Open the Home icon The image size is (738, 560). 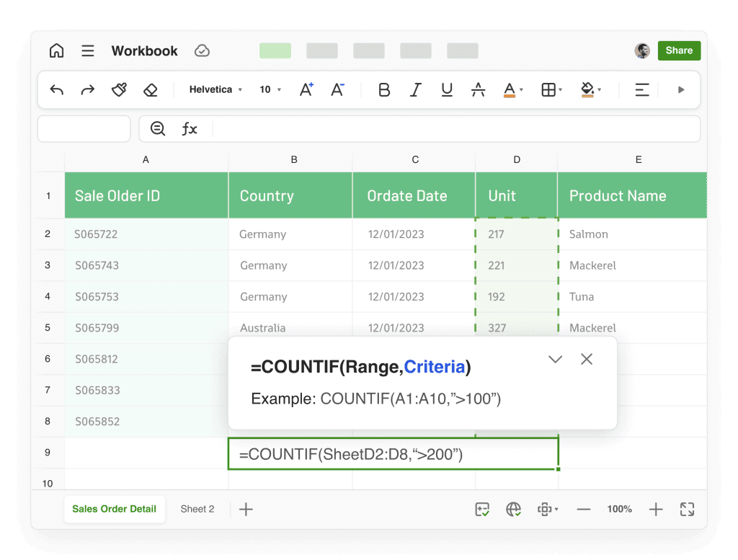point(56,51)
